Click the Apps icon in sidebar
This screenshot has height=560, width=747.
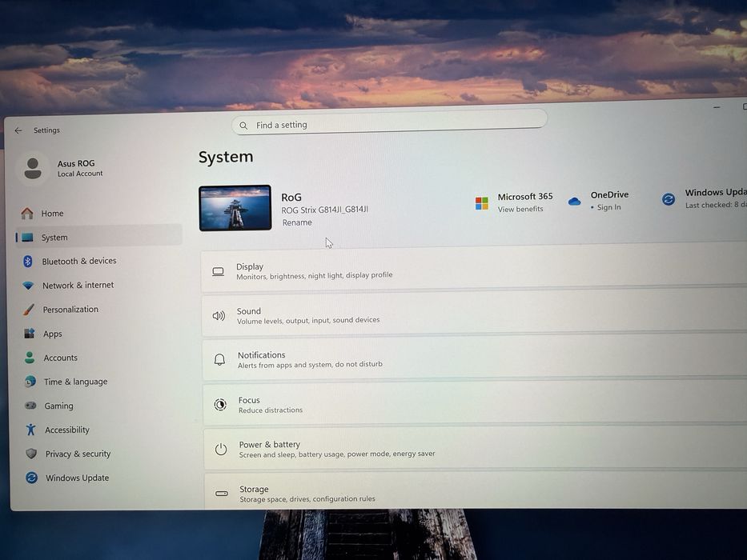29,334
